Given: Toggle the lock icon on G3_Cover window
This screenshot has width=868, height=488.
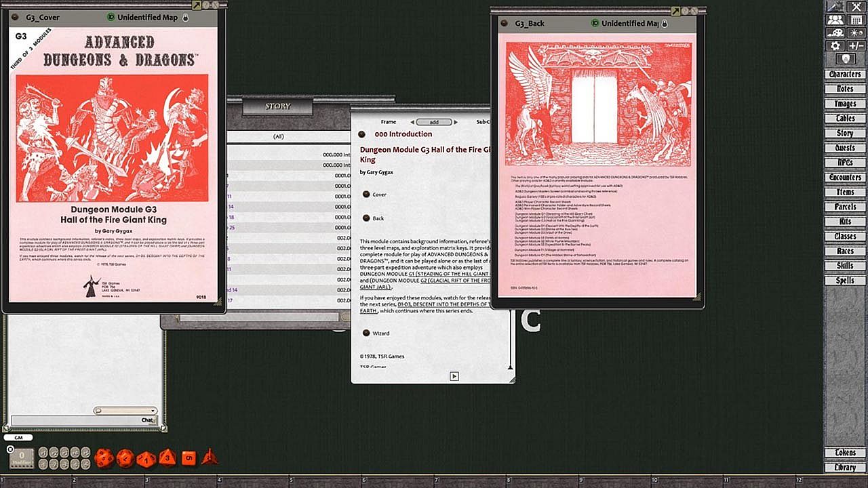Looking at the screenshot, I should (x=184, y=18).
